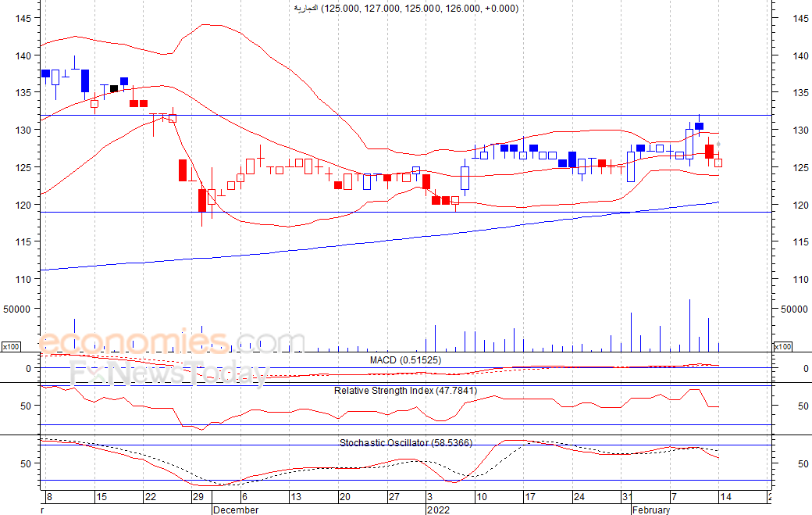Click the date label 13 on time axis
This screenshot has height=515, width=812.
pyautogui.click(x=296, y=497)
